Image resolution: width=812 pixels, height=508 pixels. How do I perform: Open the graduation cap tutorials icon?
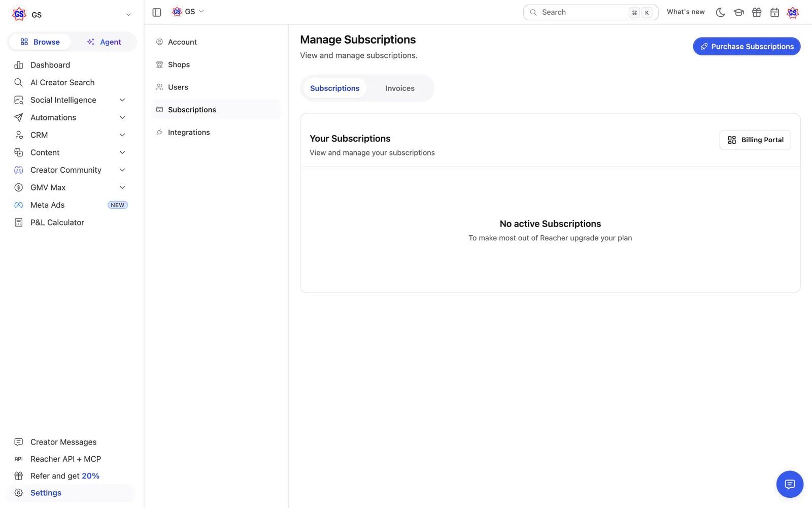pos(738,12)
